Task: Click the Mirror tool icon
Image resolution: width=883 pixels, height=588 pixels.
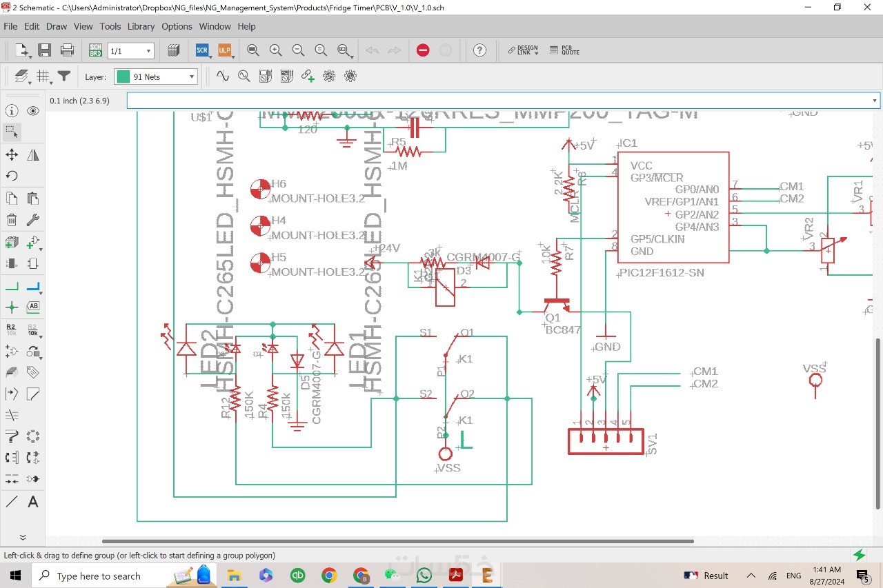Action: [32, 155]
